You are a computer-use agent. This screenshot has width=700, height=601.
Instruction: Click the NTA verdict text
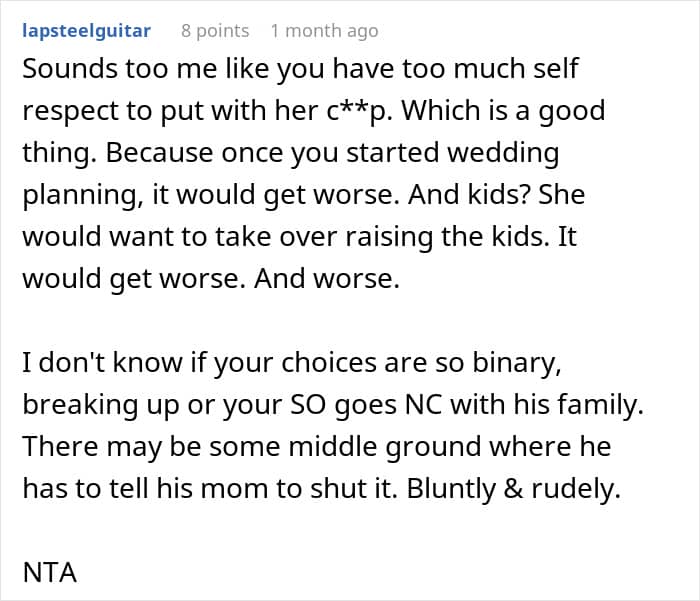click(50, 572)
